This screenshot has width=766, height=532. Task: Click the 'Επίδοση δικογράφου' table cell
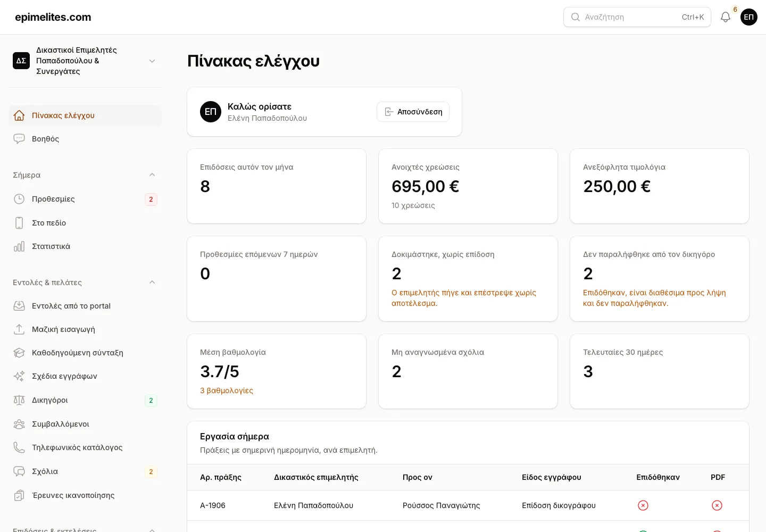[x=559, y=505]
